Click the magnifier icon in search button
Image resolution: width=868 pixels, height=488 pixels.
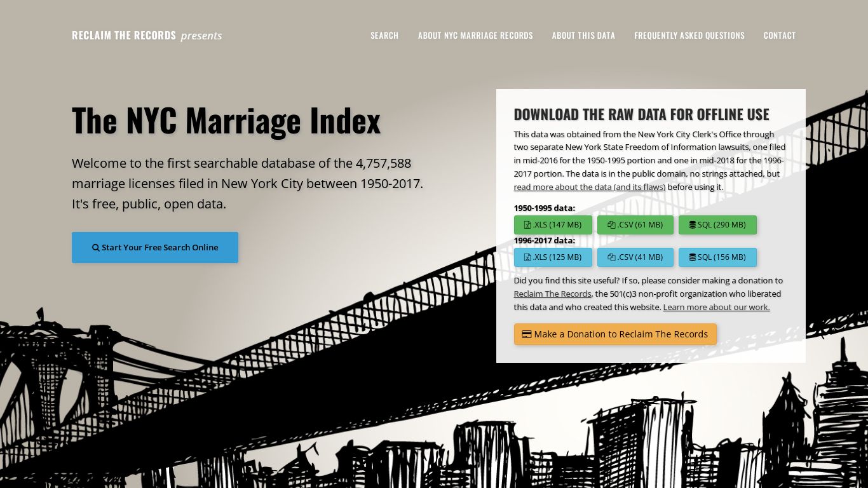(96, 248)
